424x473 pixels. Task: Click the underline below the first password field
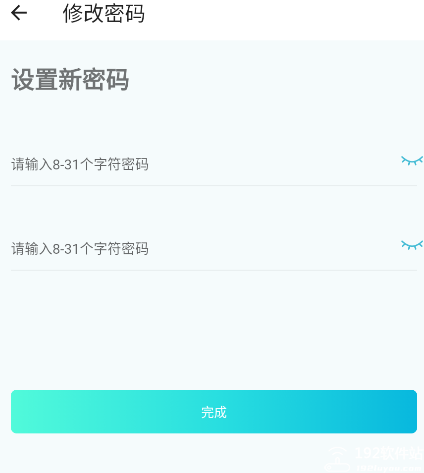click(214, 185)
